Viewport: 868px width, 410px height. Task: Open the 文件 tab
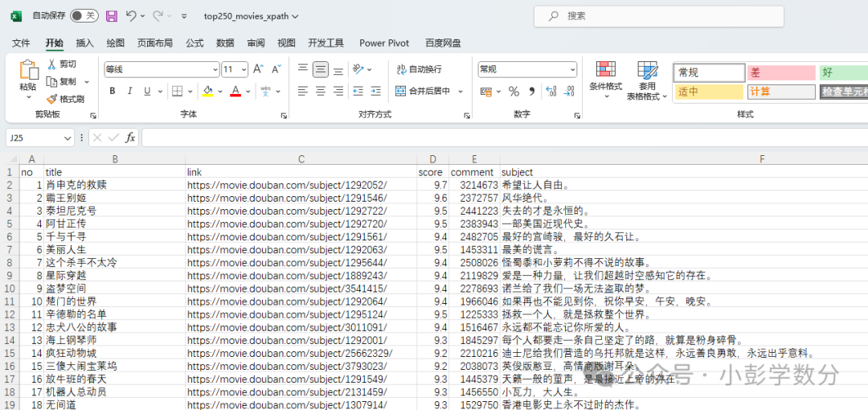(x=20, y=43)
